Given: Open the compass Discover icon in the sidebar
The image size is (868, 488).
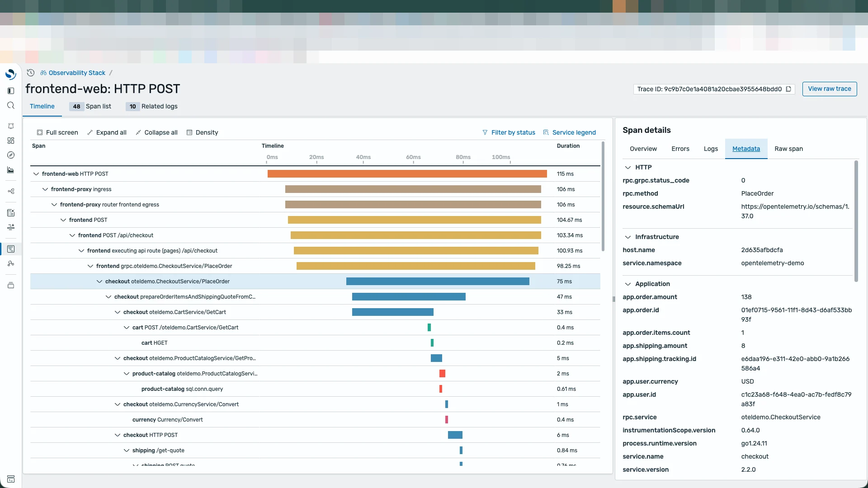Looking at the screenshot, I should coord(11,155).
